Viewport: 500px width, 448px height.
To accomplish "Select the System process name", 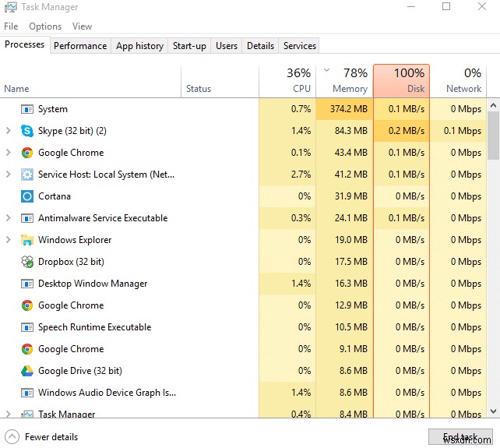I will coord(53,109).
